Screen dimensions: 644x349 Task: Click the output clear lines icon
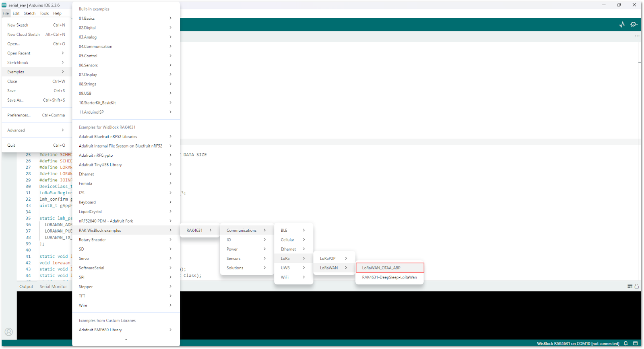630,287
